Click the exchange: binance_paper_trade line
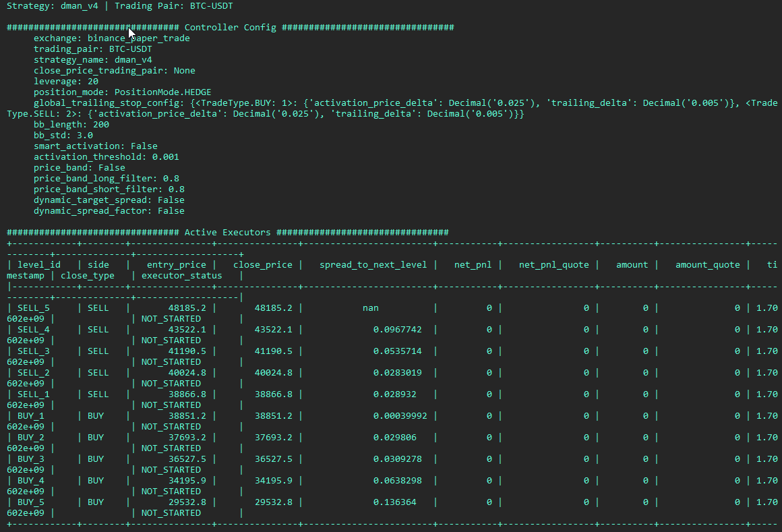The image size is (782, 532). click(x=111, y=38)
